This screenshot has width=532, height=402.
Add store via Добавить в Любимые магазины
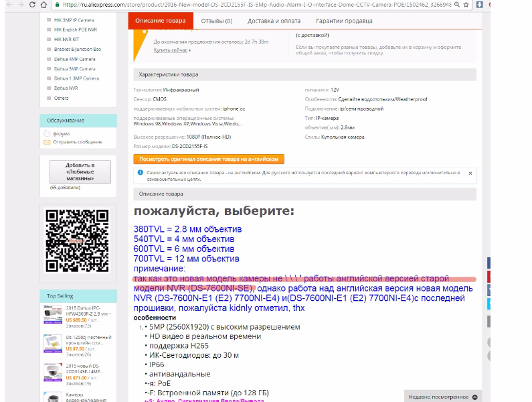tap(80, 172)
